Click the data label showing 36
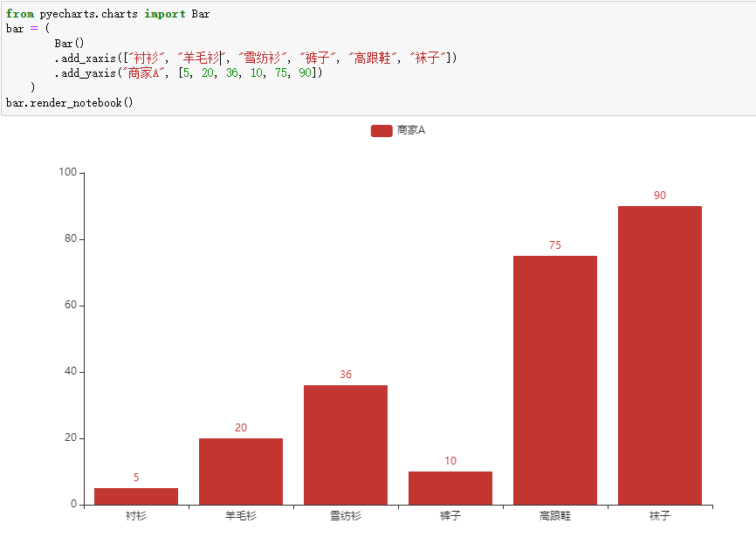 tap(345, 375)
